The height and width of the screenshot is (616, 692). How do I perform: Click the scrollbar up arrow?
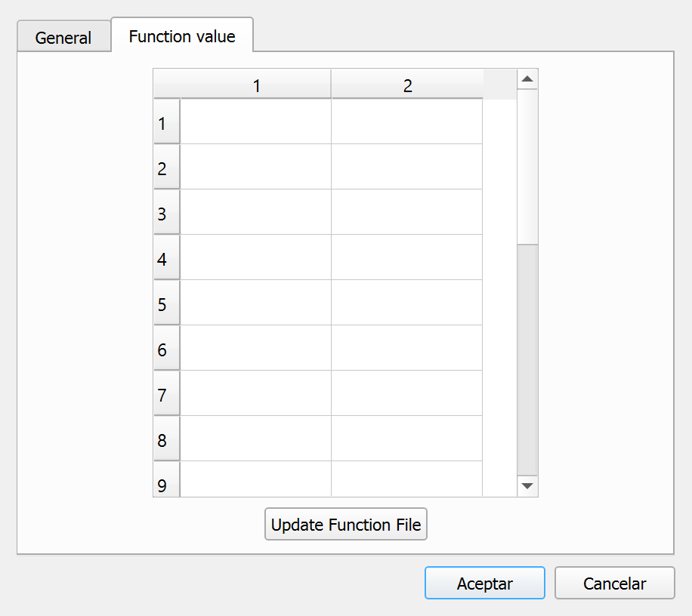(527, 79)
